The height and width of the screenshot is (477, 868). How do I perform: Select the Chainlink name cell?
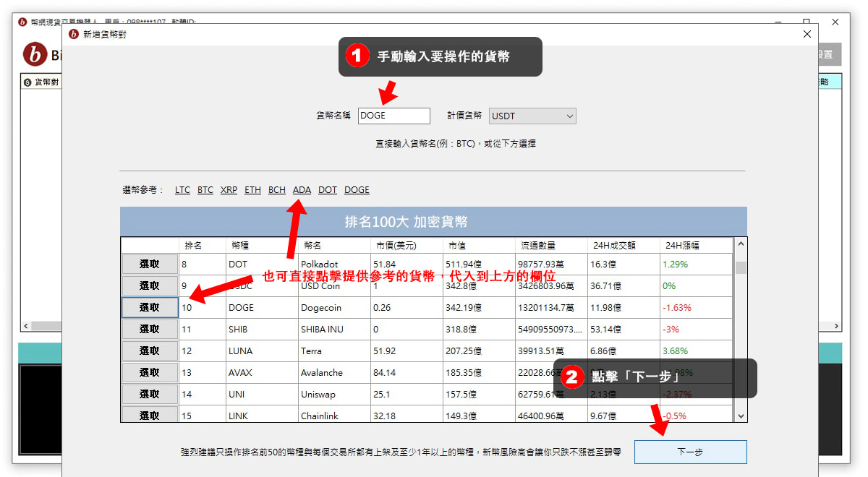point(334,414)
